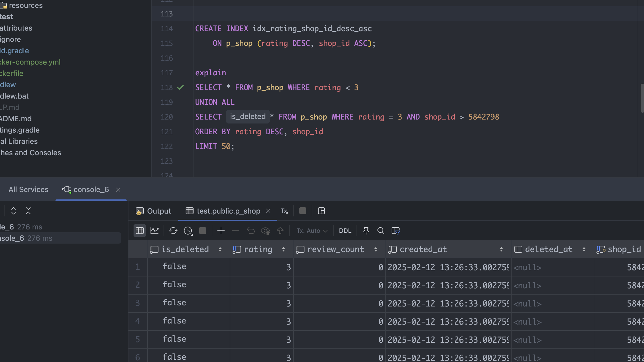Click deleted_at null cell in row 2
This screenshot has height=362, width=644.
pyautogui.click(x=552, y=285)
